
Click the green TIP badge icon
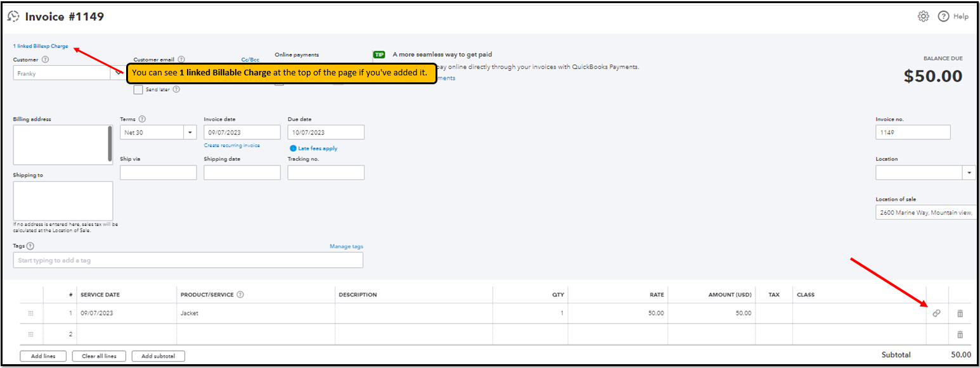(x=380, y=54)
